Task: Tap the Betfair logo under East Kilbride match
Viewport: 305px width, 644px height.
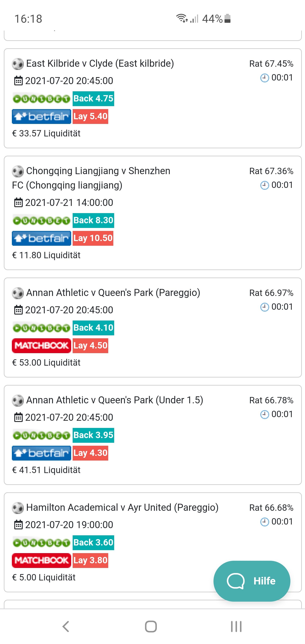Action: click(42, 117)
